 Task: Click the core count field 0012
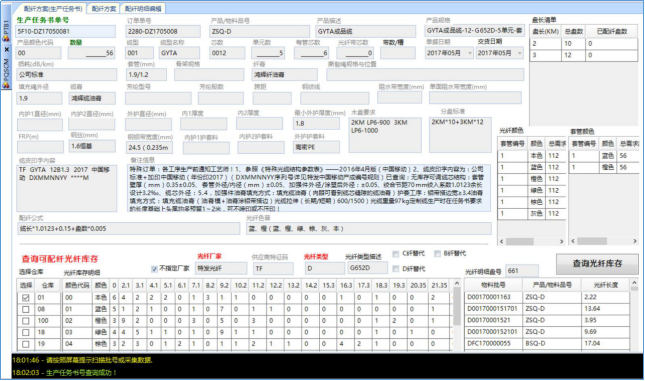(227, 53)
